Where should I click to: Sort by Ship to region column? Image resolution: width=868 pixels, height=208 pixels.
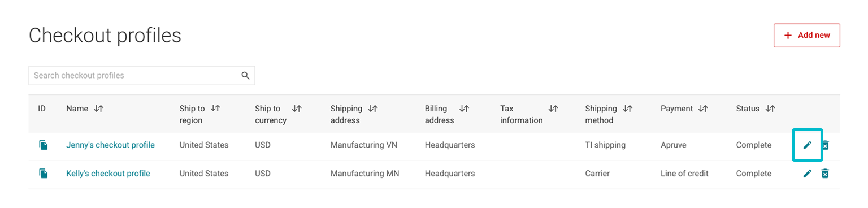pos(215,109)
